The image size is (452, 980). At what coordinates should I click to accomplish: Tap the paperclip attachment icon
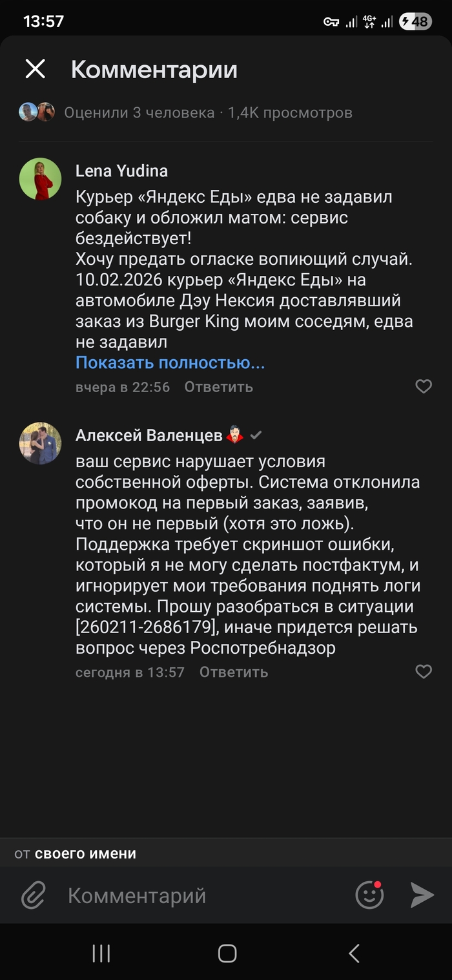[33, 895]
